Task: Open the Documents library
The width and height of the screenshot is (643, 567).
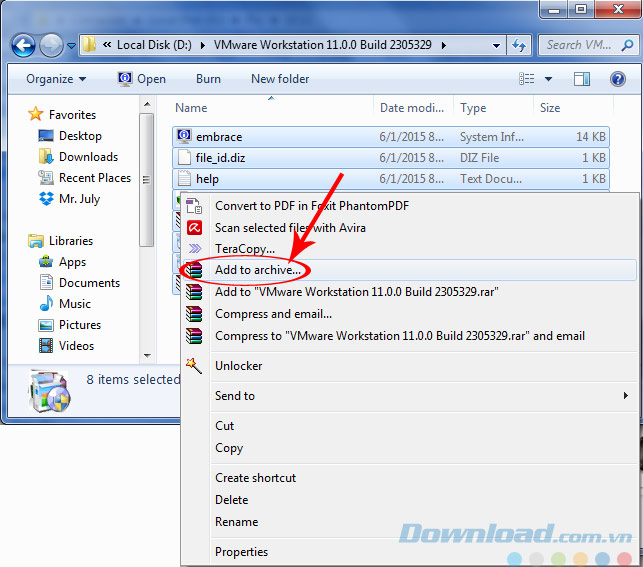Action: [x=80, y=282]
